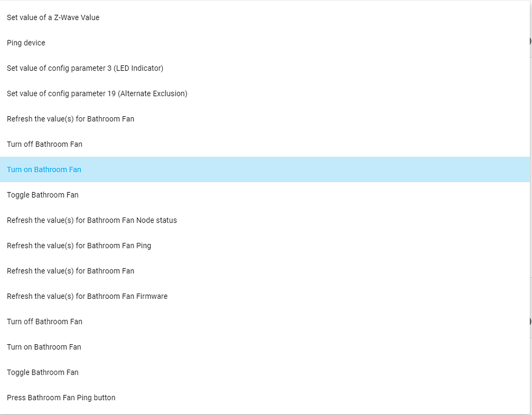The image size is (532, 415).
Task: Click the partial icon beside the second Turn off entry
Action: coord(529,321)
